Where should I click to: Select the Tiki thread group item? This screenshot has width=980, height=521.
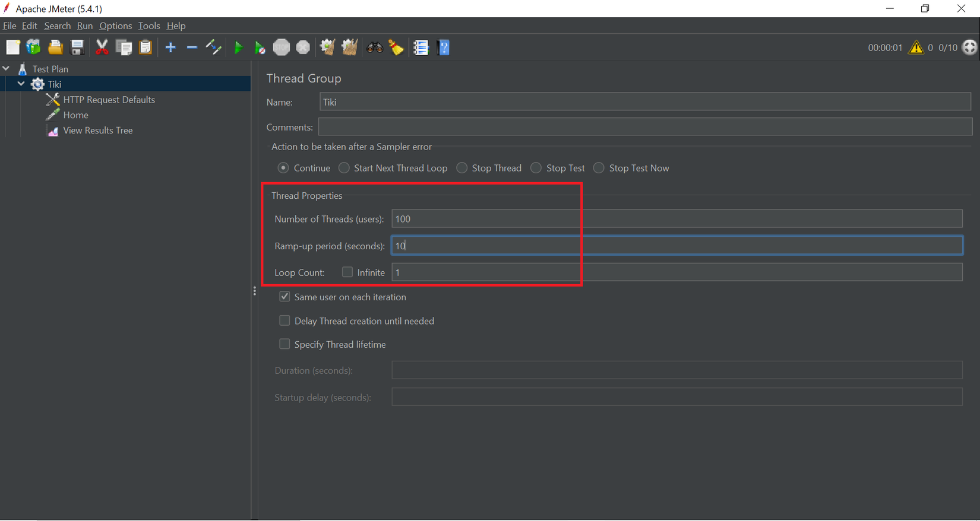[x=55, y=84]
